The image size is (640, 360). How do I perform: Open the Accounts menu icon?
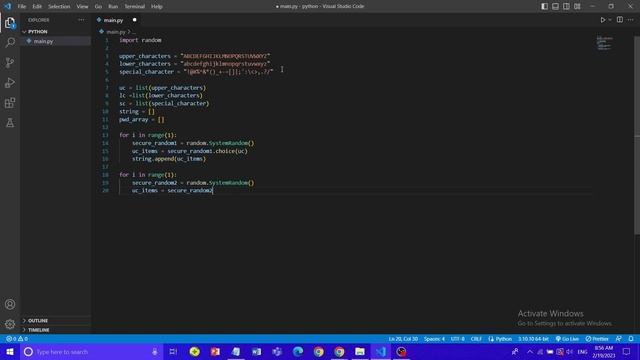(x=10, y=304)
